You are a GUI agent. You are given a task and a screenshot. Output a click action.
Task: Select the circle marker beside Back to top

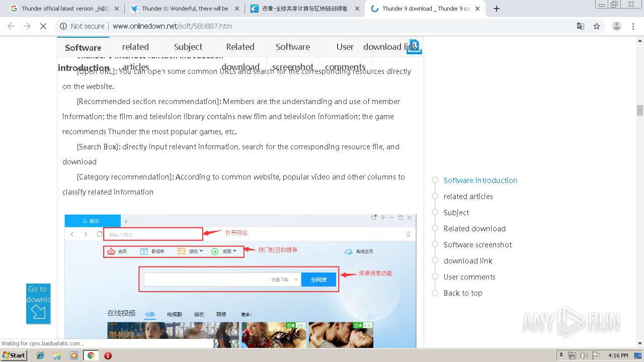click(435, 293)
